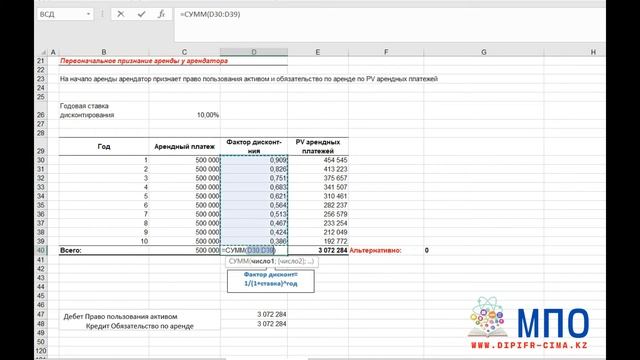Click 'Фактор дисконт-ния' header cell
Screen dimensions: 640x360
(x=254, y=147)
